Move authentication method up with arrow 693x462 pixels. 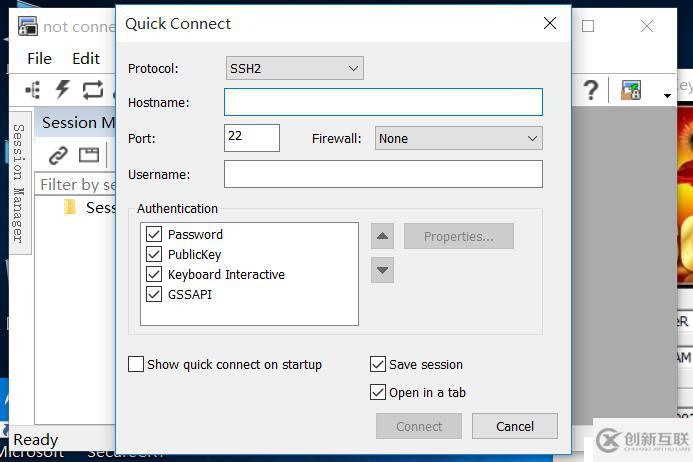(x=382, y=236)
